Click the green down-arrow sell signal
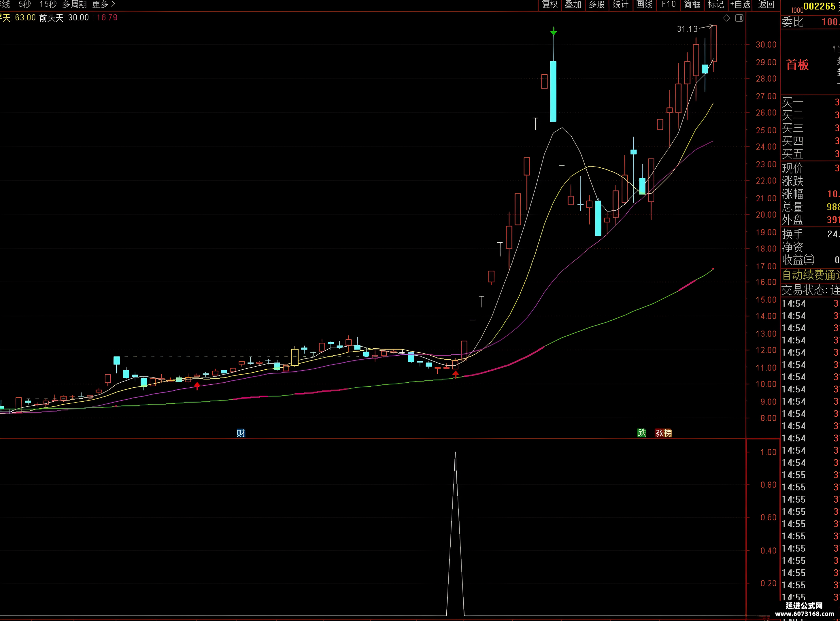The height and width of the screenshot is (621, 840). coord(553,31)
